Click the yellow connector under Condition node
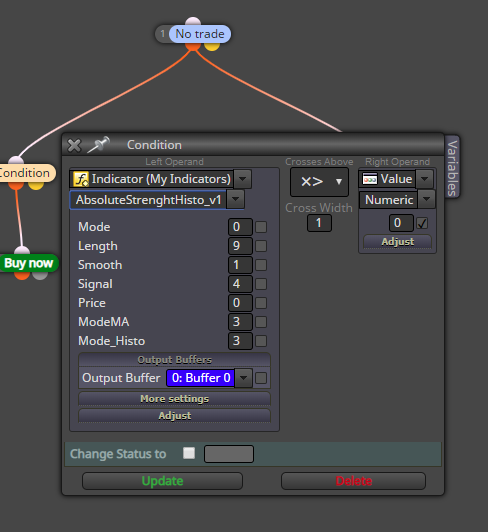The image size is (488, 532). [36, 186]
